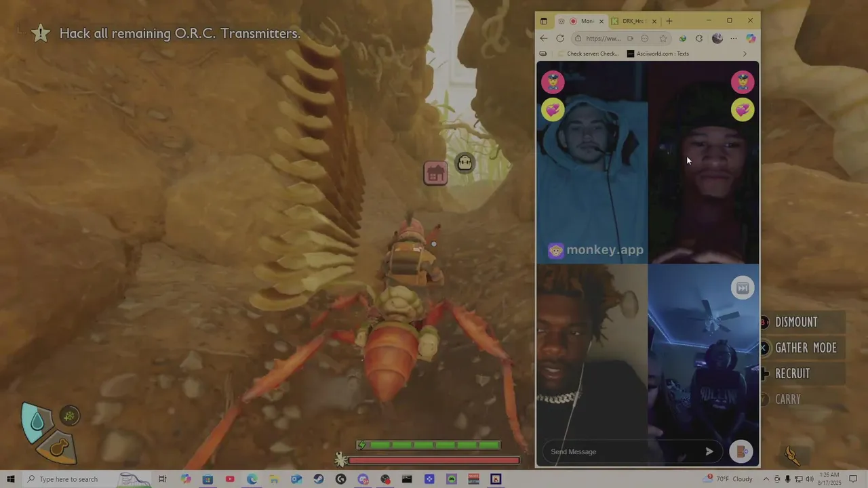Click the quest objective star icon
This screenshot has width=868, height=488.
(41, 33)
